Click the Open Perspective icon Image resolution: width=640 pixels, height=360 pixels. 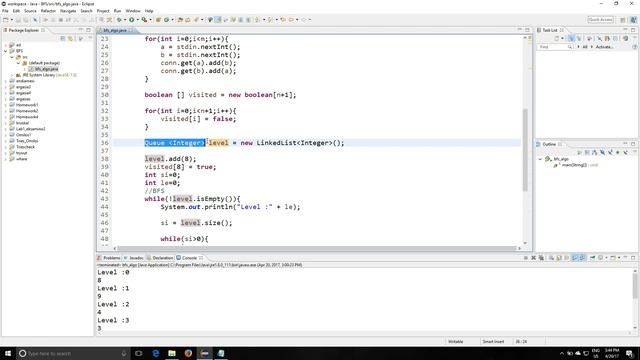pos(623,20)
